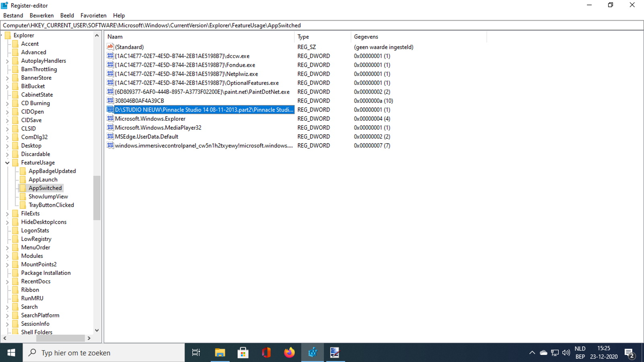Click the Desktop key folder icon
The height and width of the screenshot is (362, 644).
(15, 146)
